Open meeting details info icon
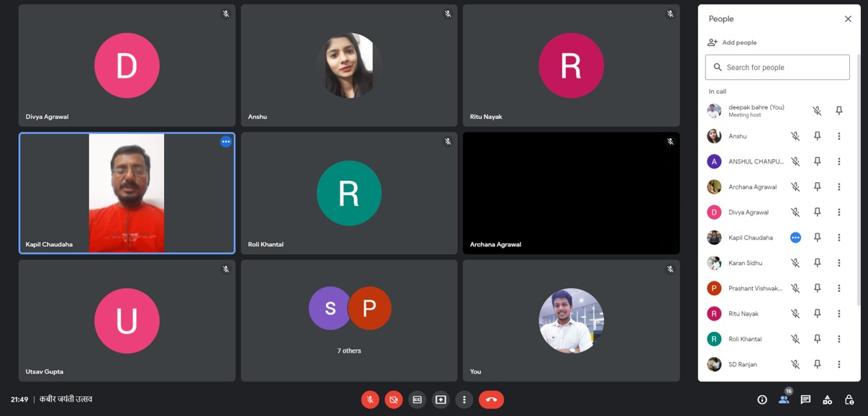Screen dimensions: 868x416 (762, 400)
